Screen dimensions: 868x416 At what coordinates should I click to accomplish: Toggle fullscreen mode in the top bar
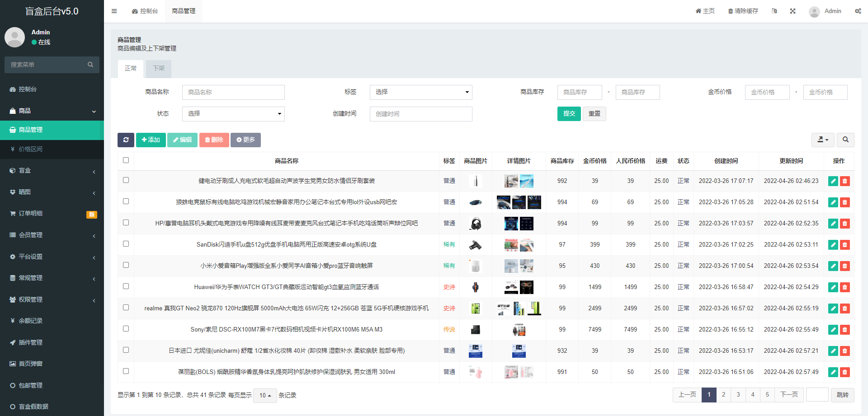pos(793,11)
